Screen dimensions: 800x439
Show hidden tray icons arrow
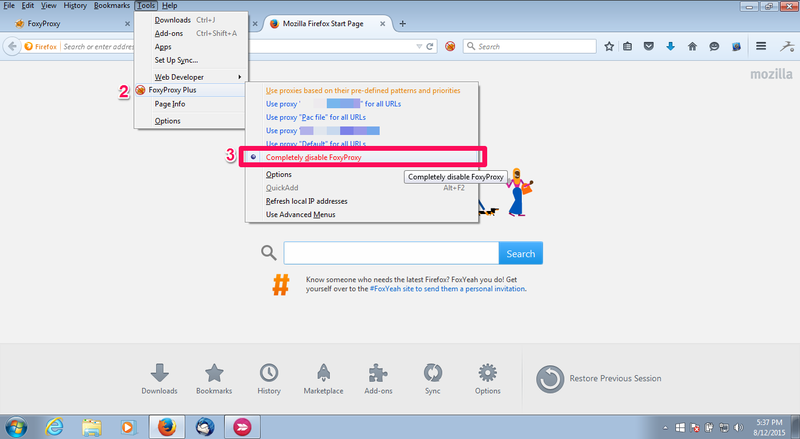665,428
